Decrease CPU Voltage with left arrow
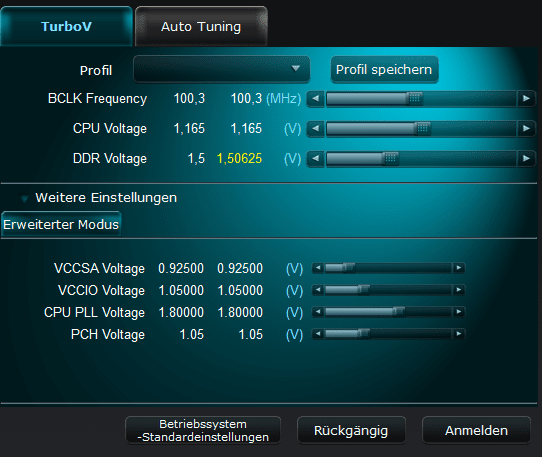The height and width of the screenshot is (457, 542). [316, 129]
